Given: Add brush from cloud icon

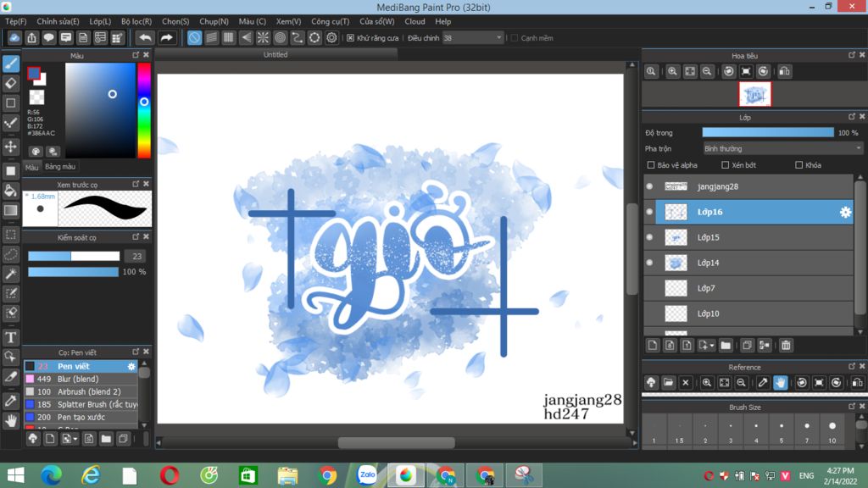Looking at the screenshot, I should point(33,439).
